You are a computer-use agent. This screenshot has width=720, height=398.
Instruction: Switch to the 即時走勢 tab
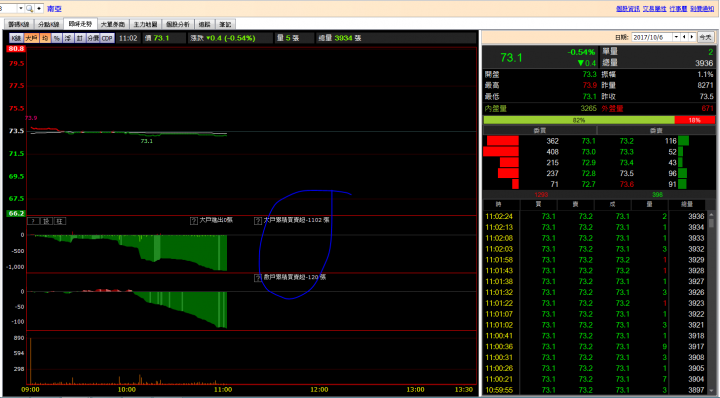click(x=80, y=24)
